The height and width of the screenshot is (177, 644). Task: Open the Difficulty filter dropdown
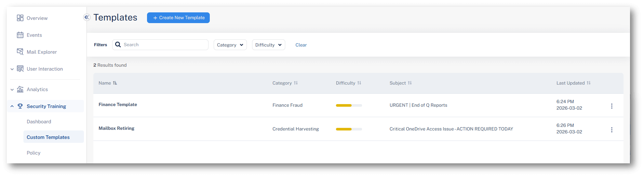pyautogui.click(x=268, y=45)
